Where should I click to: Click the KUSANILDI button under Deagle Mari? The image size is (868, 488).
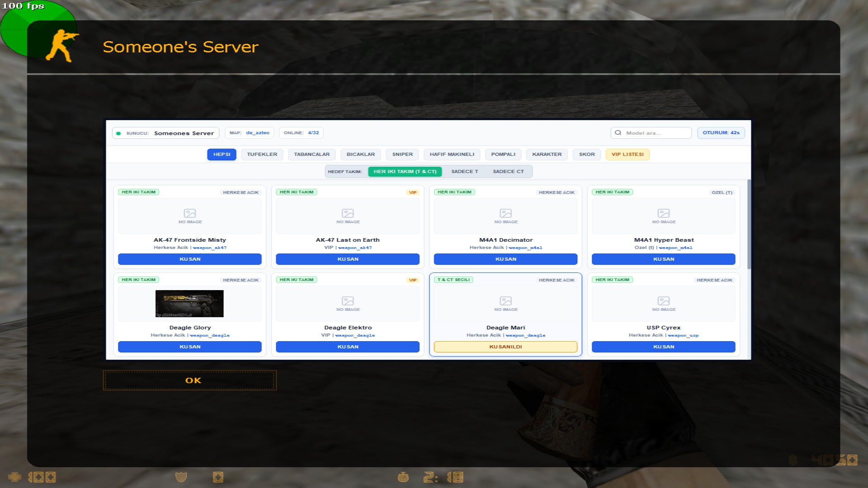click(505, 347)
